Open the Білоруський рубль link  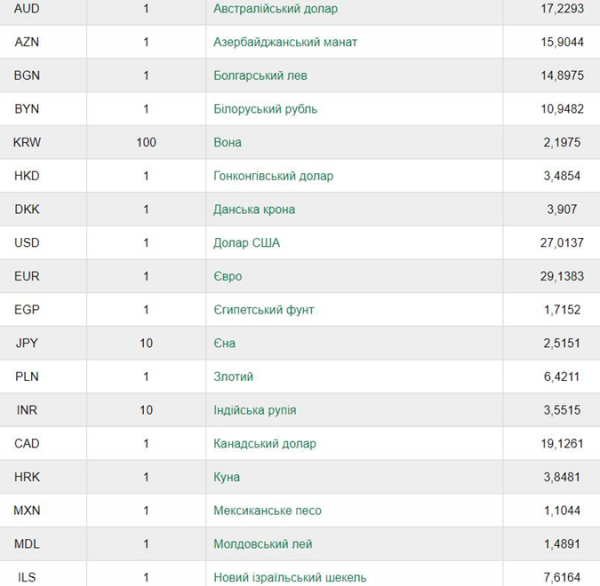point(265,109)
